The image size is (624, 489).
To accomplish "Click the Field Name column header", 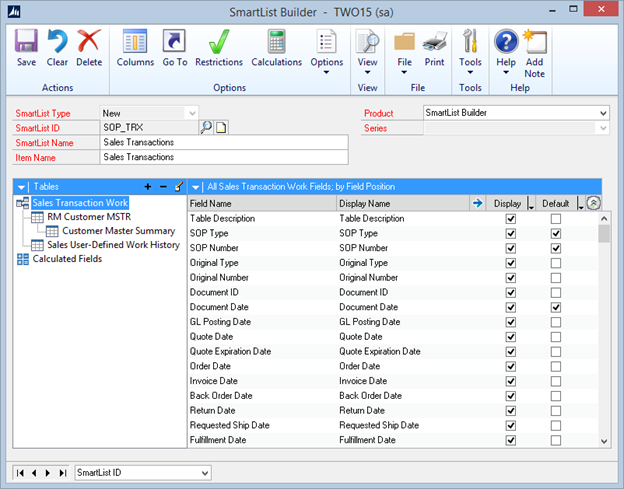I will tap(262, 204).
